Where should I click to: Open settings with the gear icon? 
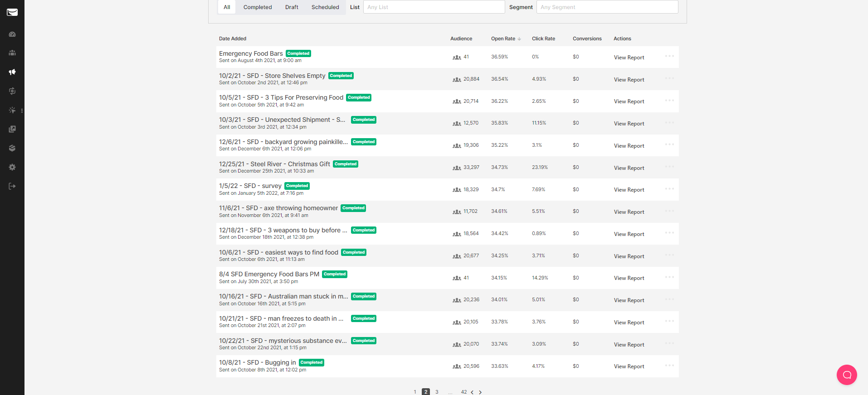pos(12,167)
